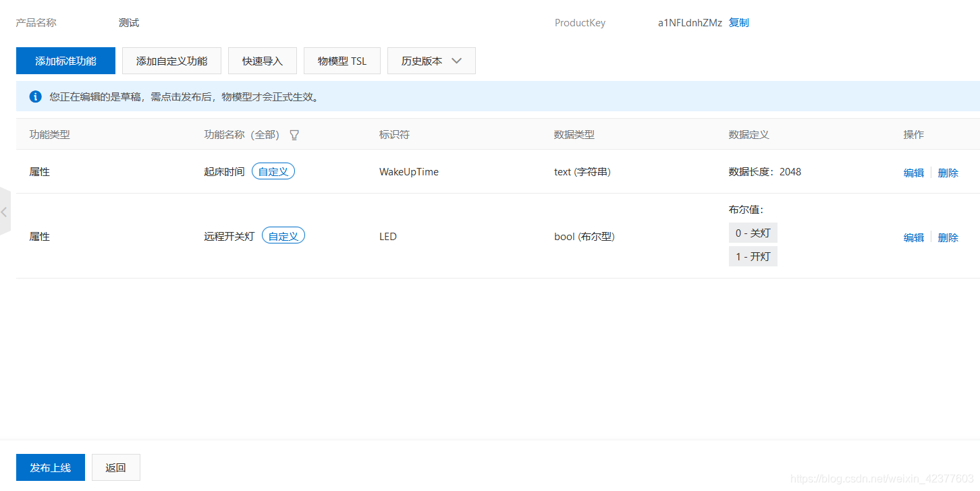Viewport: 980px width, 491px height.
Task: Click the ProductKey label
Action: pos(580,23)
